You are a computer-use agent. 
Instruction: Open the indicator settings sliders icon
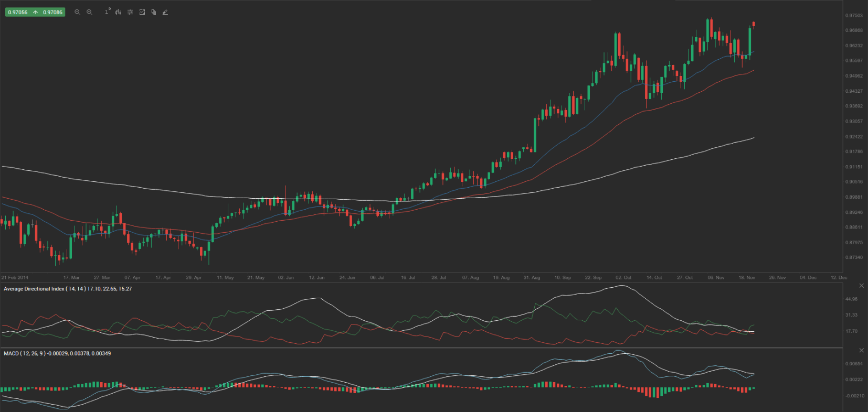pyautogui.click(x=130, y=12)
